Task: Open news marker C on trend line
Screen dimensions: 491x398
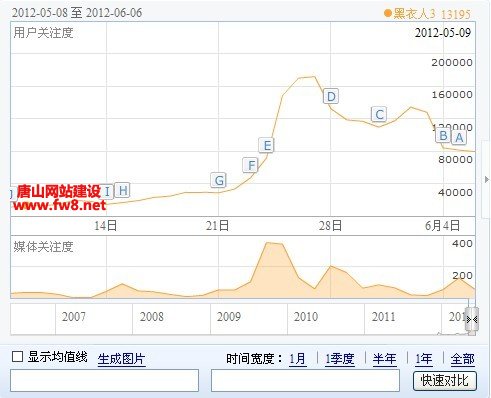Action: pos(379,114)
